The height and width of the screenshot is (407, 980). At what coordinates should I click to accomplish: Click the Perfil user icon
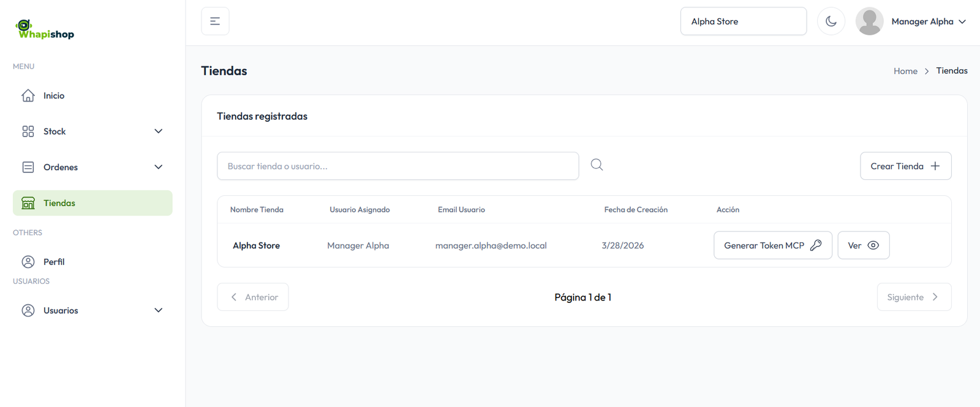(28, 262)
